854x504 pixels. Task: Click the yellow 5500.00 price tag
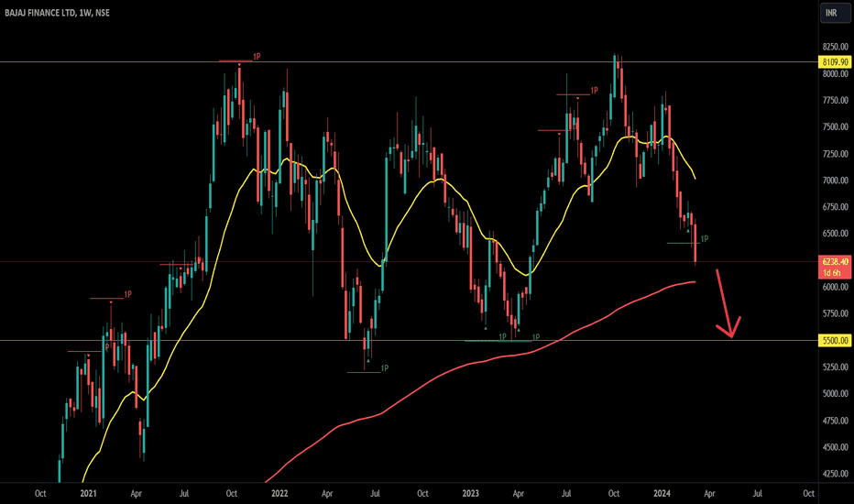[x=835, y=341]
